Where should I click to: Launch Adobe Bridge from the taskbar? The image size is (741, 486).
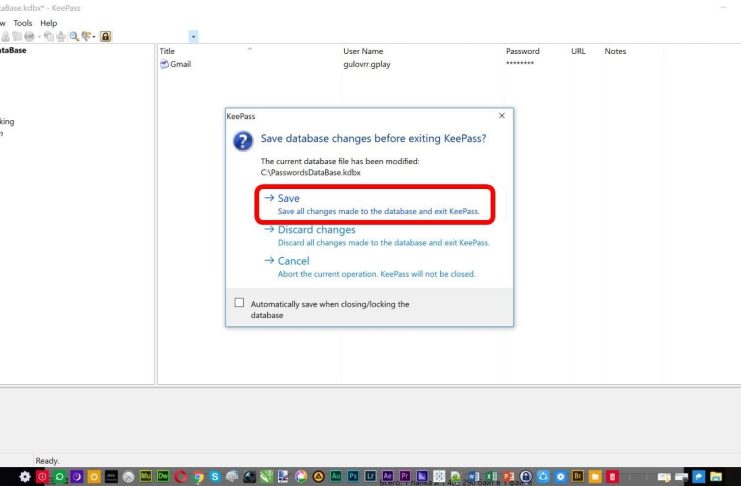[x=577, y=476]
